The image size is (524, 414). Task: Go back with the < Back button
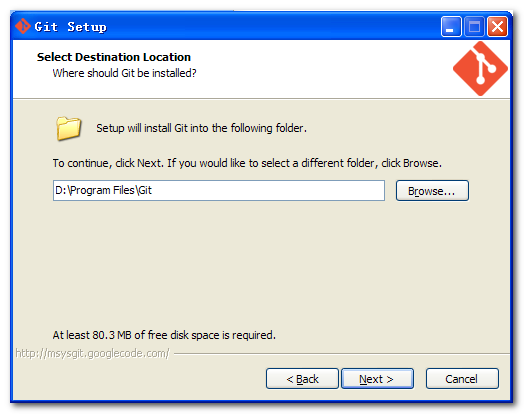302,379
